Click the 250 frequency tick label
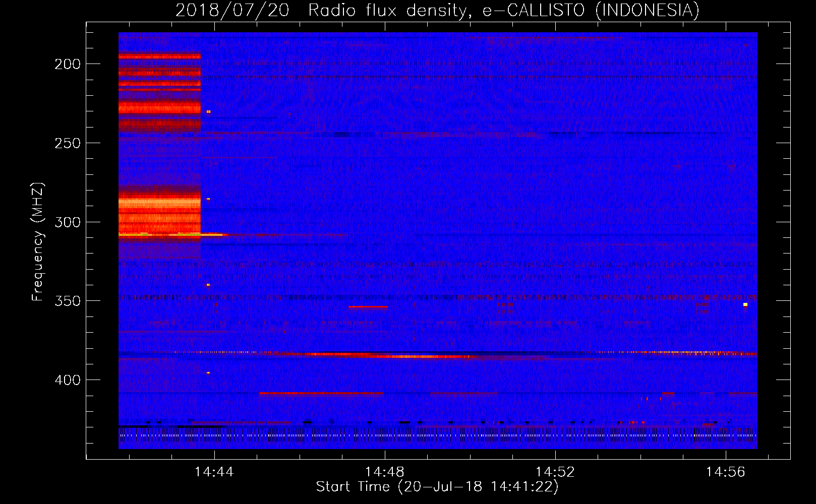 pos(68,143)
